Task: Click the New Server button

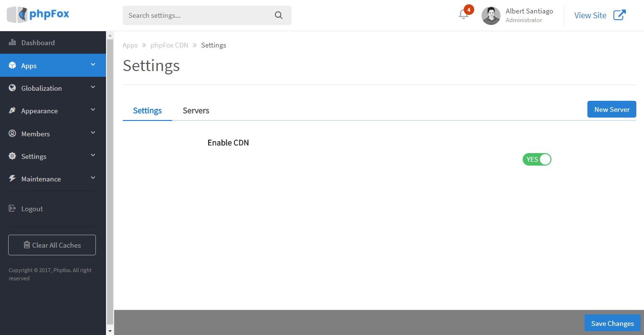Action: coord(612,109)
